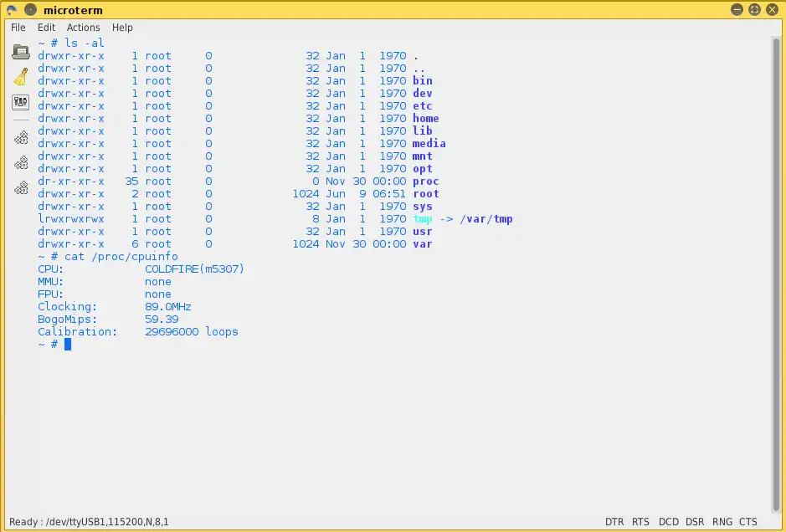786x532 pixels.
Task: Click the 'ls -al' command text
Action: [x=85, y=43]
